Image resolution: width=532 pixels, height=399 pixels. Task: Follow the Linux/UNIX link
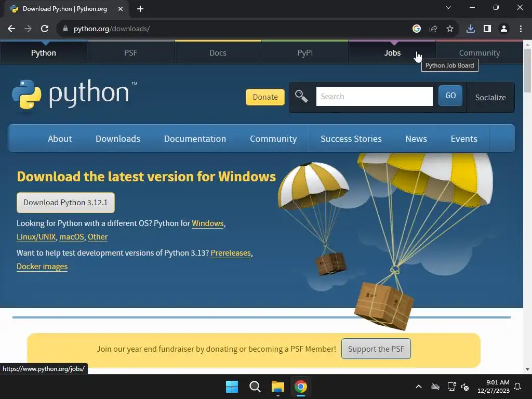(x=36, y=237)
